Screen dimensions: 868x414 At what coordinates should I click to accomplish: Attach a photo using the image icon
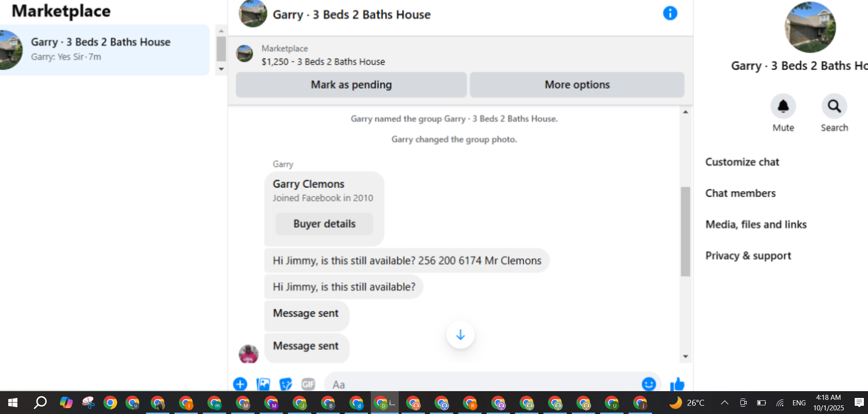263,384
